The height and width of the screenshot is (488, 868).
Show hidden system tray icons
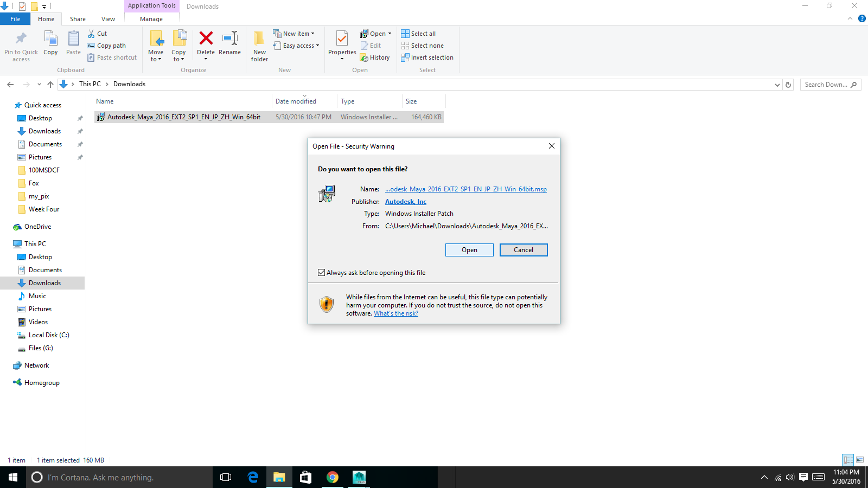click(764, 477)
